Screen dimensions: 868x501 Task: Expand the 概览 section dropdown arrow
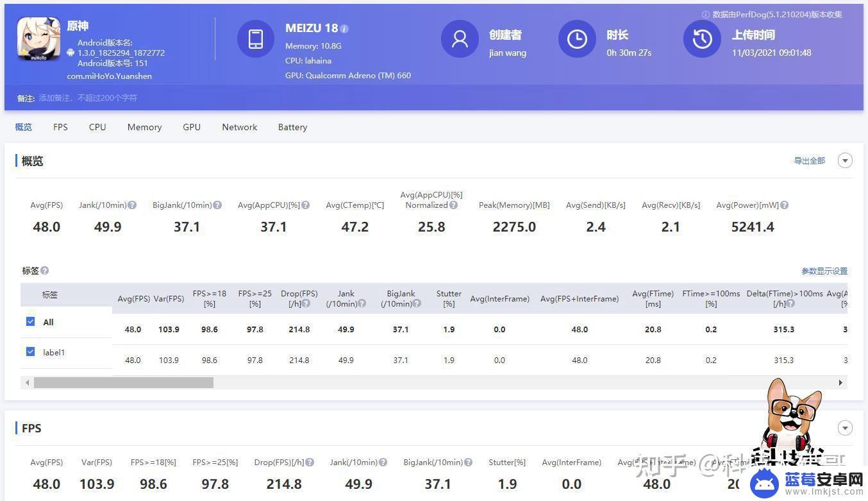tap(845, 160)
